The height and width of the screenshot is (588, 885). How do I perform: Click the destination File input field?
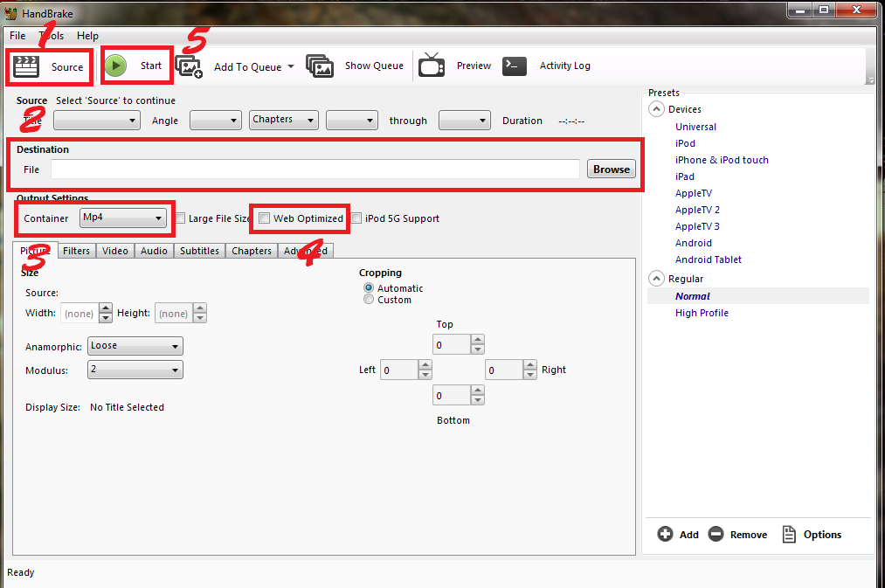[315, 169]
